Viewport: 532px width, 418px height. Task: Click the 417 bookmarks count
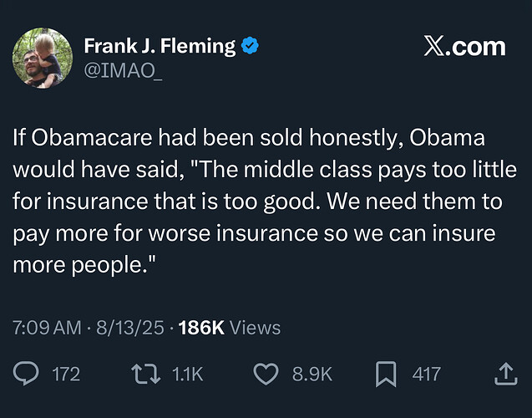(426, 375)
